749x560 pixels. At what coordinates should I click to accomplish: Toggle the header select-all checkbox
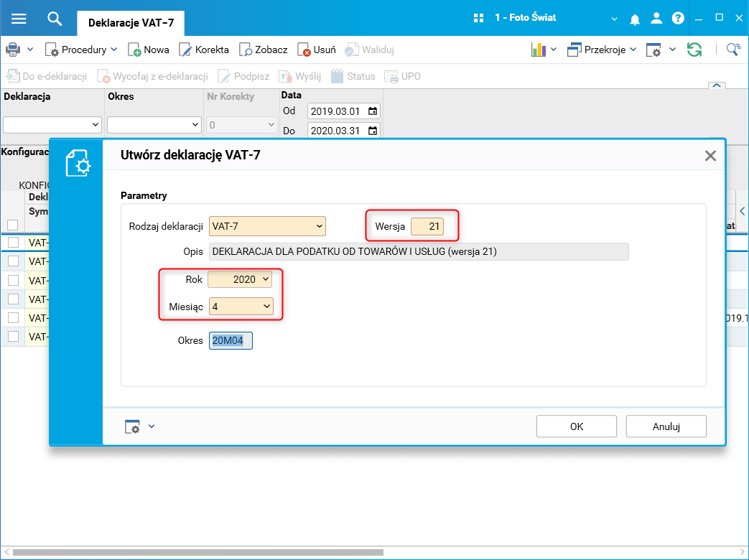(13, 225)
